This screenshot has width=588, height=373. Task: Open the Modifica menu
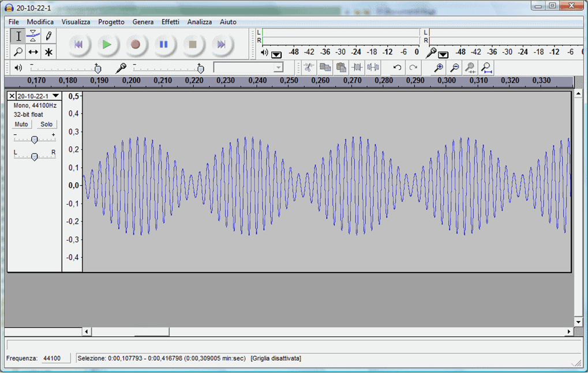click(40, 22)
